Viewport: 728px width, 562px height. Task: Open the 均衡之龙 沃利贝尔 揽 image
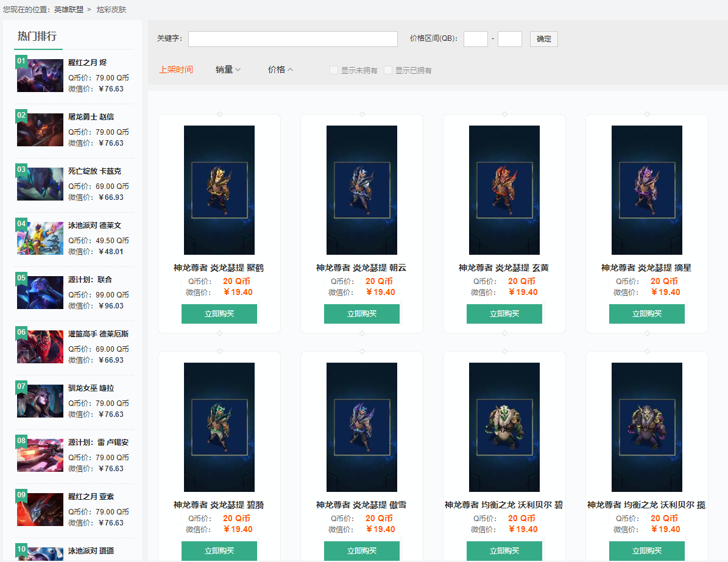click(647, 427)
